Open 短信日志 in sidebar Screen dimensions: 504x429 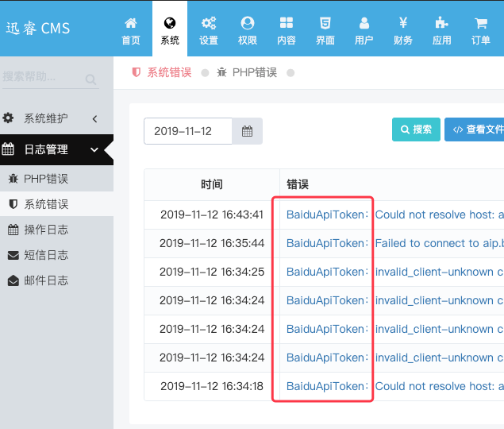pyautogui.click(x=56, y=255)
